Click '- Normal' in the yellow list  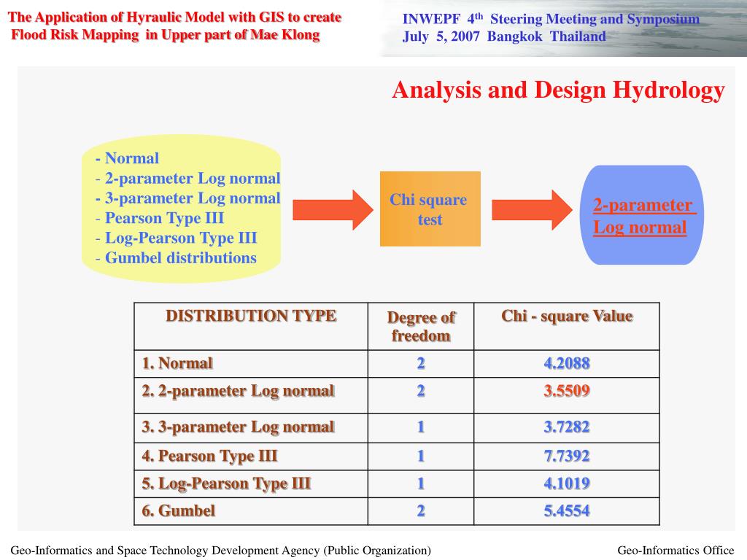127,158
